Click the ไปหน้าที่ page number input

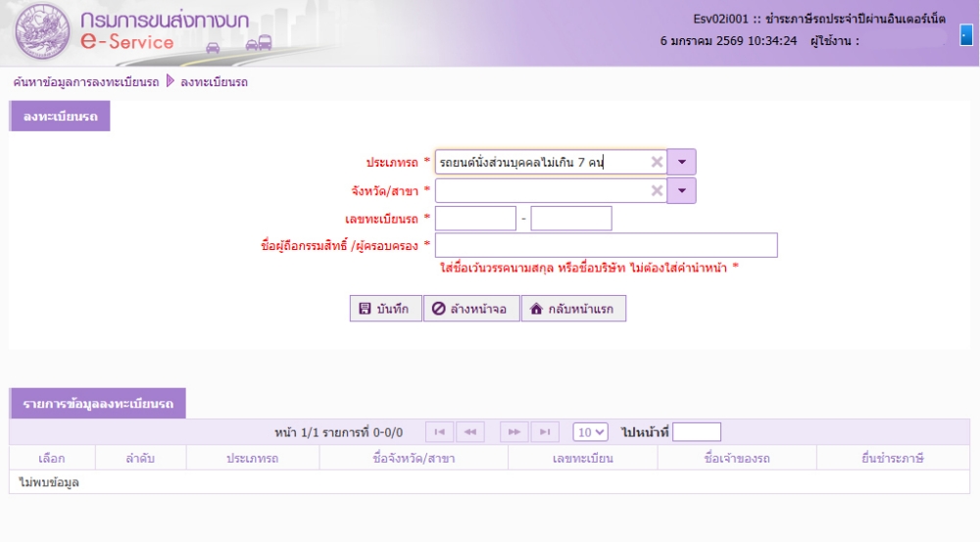tap(697, 432)
